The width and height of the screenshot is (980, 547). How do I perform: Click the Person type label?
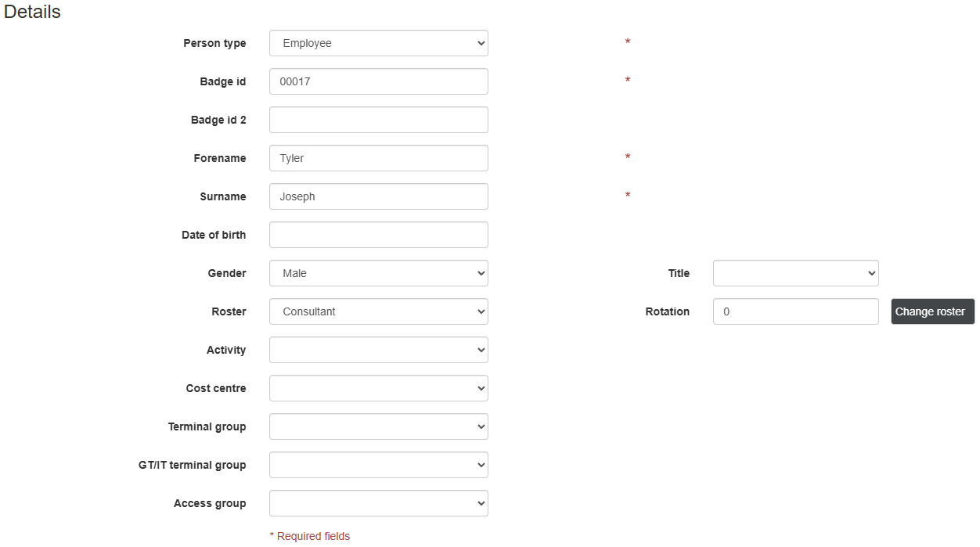pyautogui.click(x=214, y=43)
